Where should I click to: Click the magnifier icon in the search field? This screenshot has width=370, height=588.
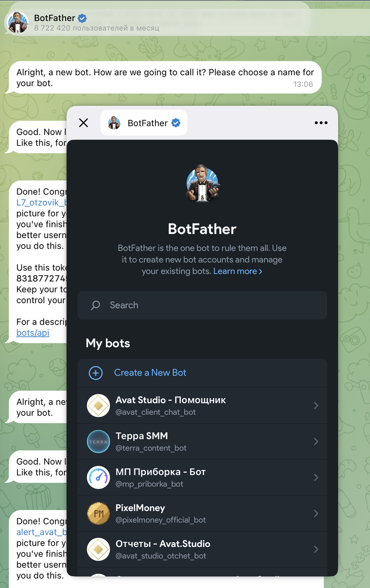pos(95,305)
